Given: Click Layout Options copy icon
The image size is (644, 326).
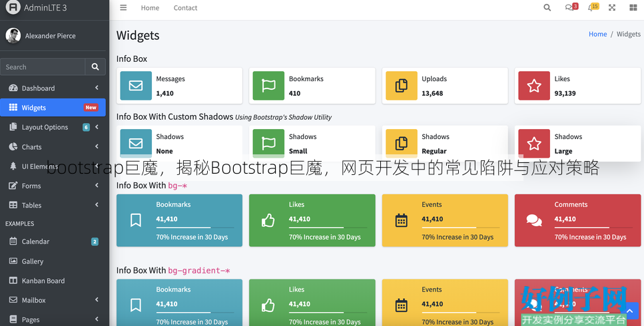Looking at the screenshot, I should click(x=13, y=126).
